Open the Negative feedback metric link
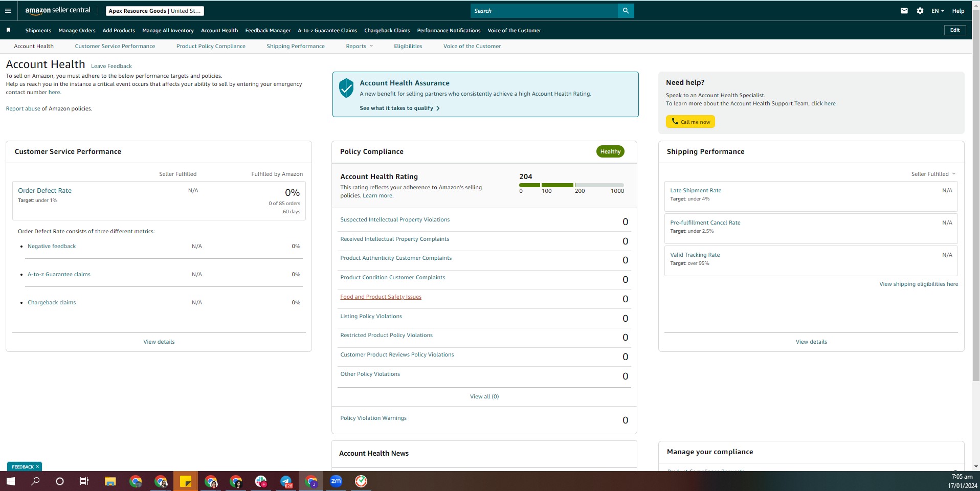The height and width of the screenshot is (491, 980). tap(52, 246)
